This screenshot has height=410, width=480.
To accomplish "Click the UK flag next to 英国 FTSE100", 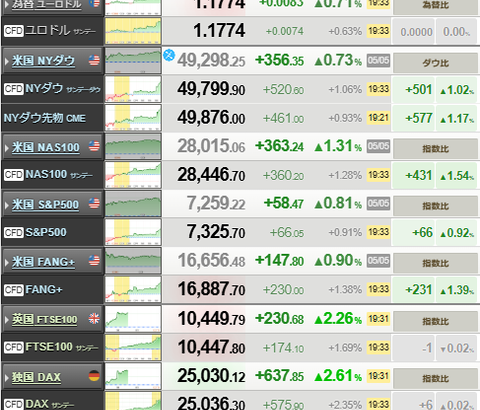I will (94, 319).
